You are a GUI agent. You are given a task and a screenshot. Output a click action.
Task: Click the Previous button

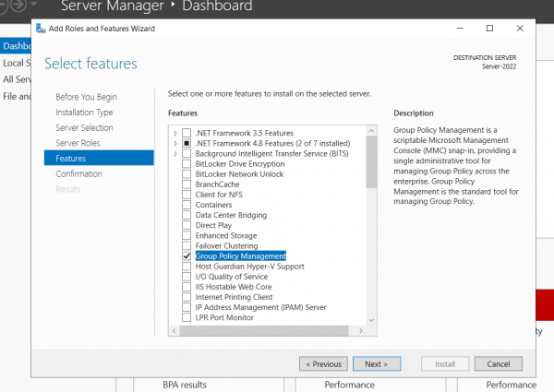[323, 363]
